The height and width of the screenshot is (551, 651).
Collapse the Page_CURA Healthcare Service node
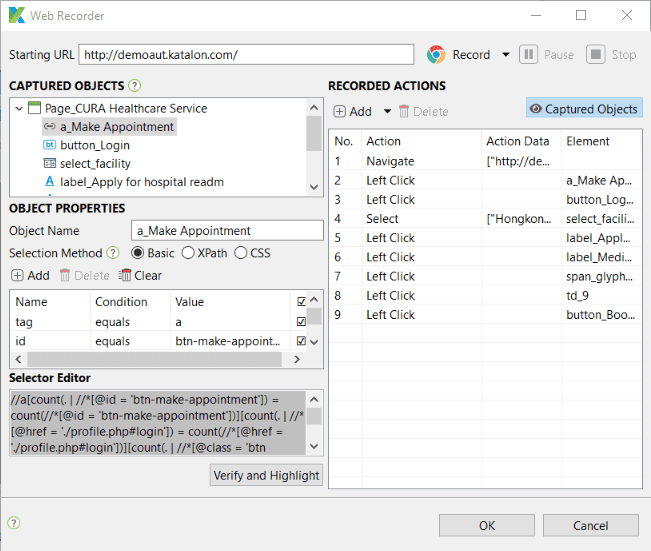coord(19,109)
